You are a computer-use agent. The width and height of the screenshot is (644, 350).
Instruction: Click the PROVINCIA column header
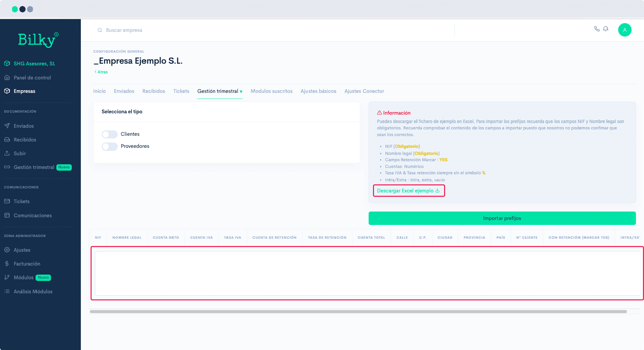coord(474,238)
